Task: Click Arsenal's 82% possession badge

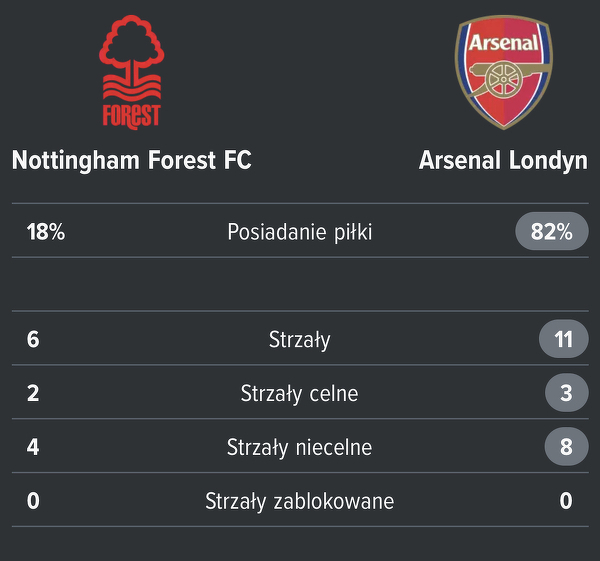Action: click(x=552, y=232)
